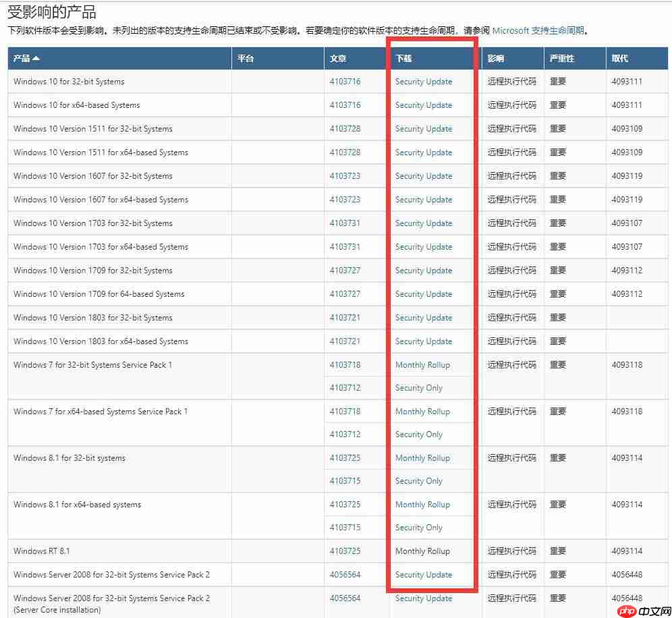
Task: Open article 4103715 for Windows 8.1 x64-based systems
Action: [x=345, y=527]
